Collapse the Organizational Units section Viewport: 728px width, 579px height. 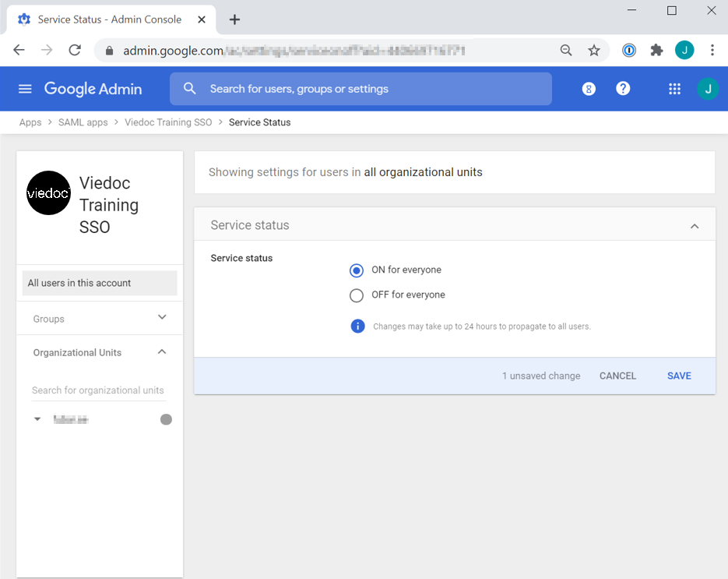pos(162,352)
